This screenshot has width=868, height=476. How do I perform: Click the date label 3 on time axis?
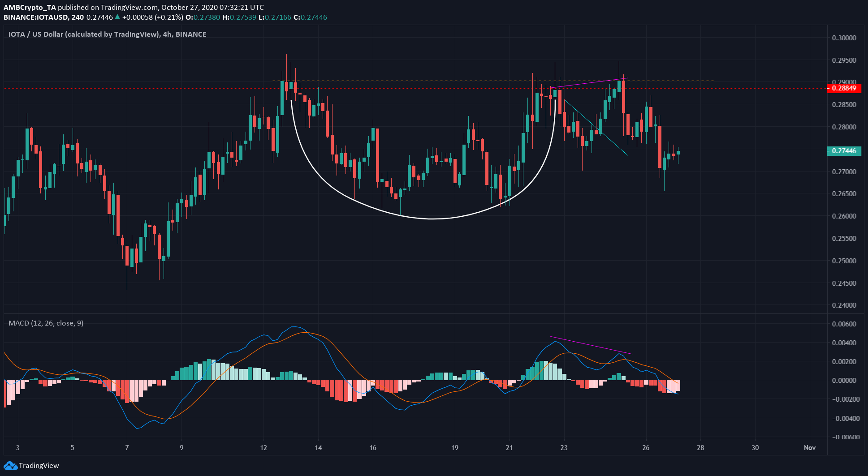point(18,448)
